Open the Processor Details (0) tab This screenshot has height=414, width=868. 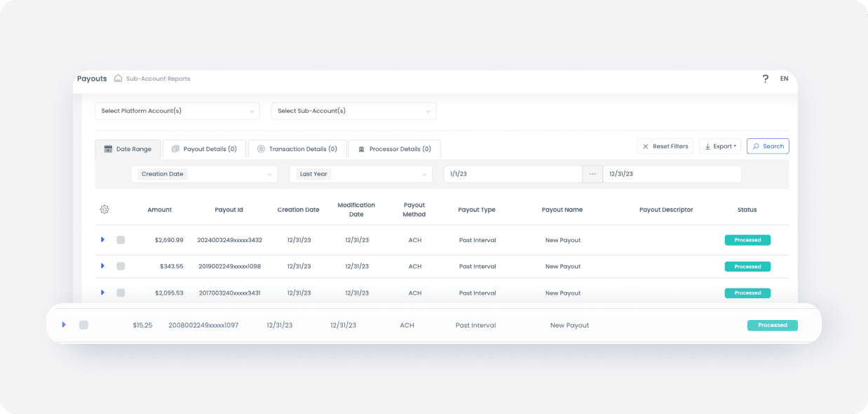point(394,149)
